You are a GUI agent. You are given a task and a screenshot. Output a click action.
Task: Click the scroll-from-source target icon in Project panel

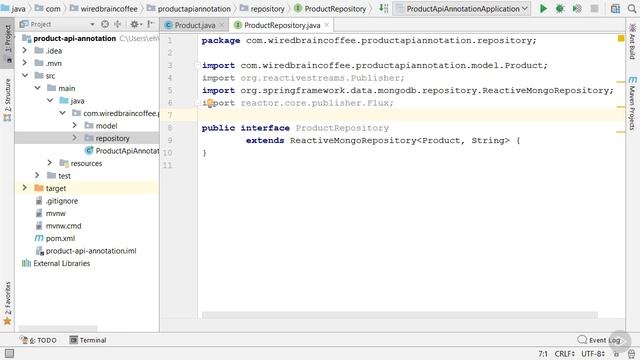coord(105,24)
